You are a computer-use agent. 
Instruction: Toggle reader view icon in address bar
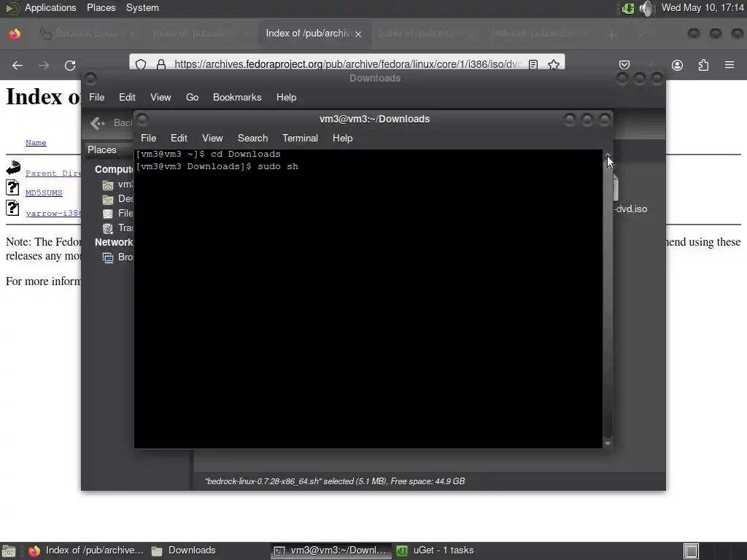533,64
